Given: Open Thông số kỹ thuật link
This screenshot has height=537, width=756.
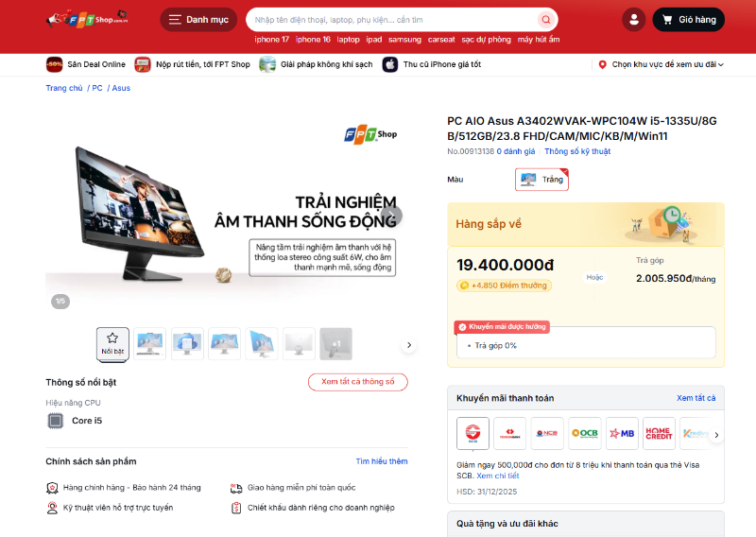Looking at the screenshot, I should coord(577,151).
